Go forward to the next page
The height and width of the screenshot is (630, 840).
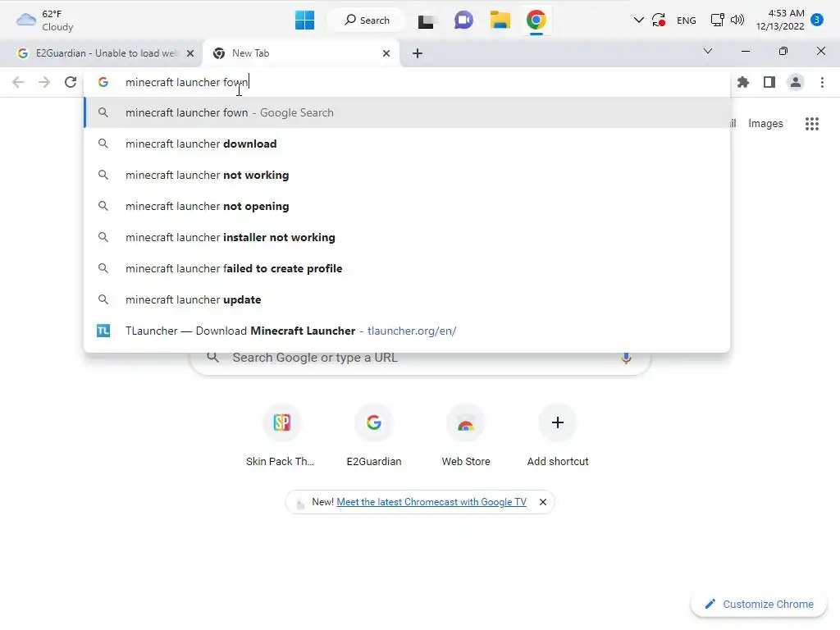(44, 83)
